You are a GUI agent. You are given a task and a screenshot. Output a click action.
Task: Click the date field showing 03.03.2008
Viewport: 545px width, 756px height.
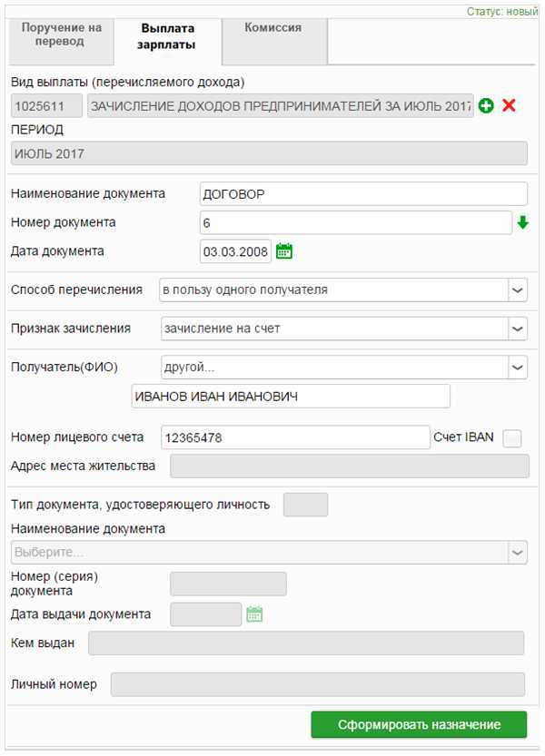click(235, 251)
